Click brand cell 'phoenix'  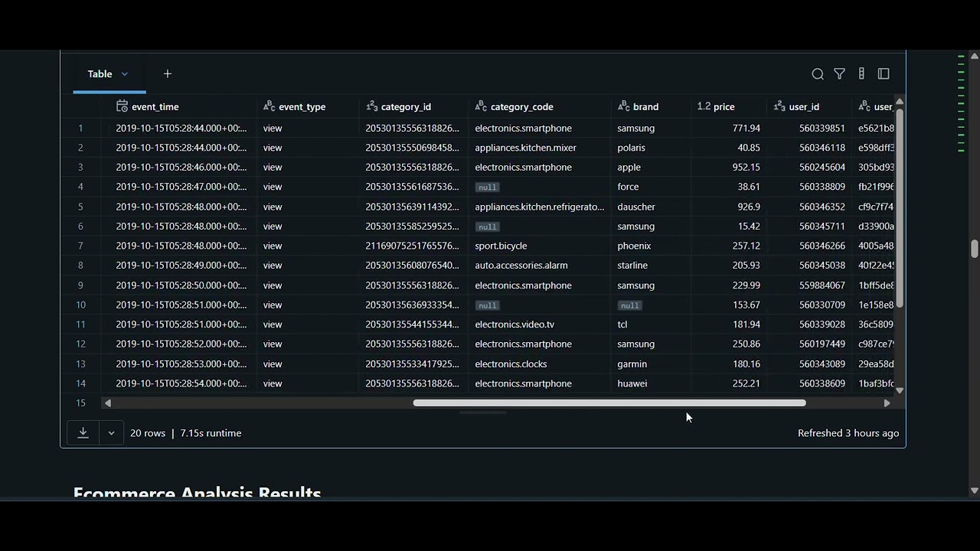pos(634,246)
